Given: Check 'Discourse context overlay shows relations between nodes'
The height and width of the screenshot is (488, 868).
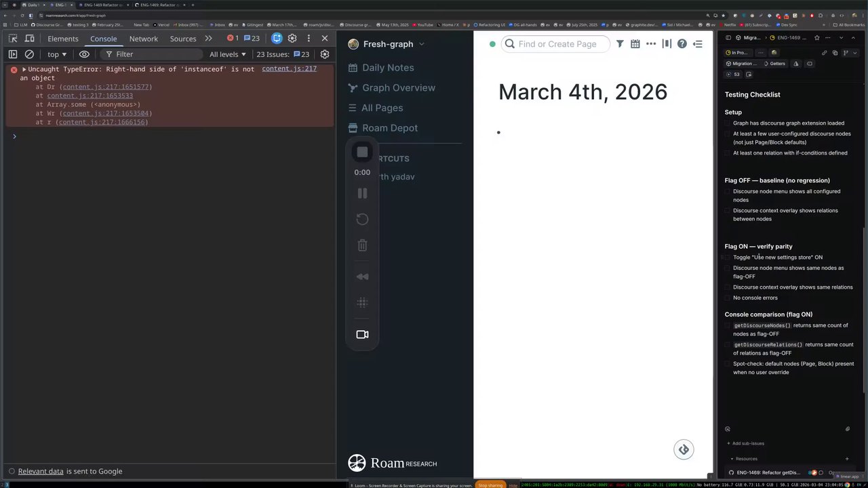Looking at the screenshot, I should coord(728,211).
